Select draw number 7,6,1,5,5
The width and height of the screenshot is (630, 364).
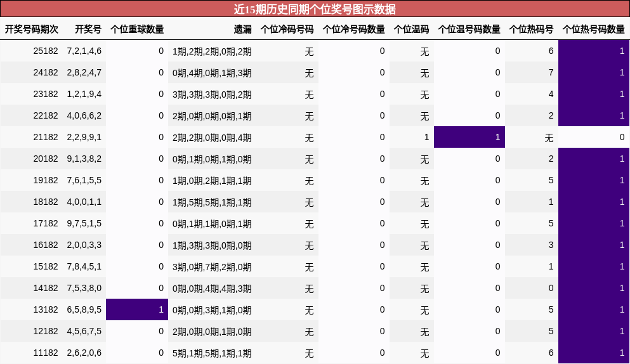pos(84,180)
